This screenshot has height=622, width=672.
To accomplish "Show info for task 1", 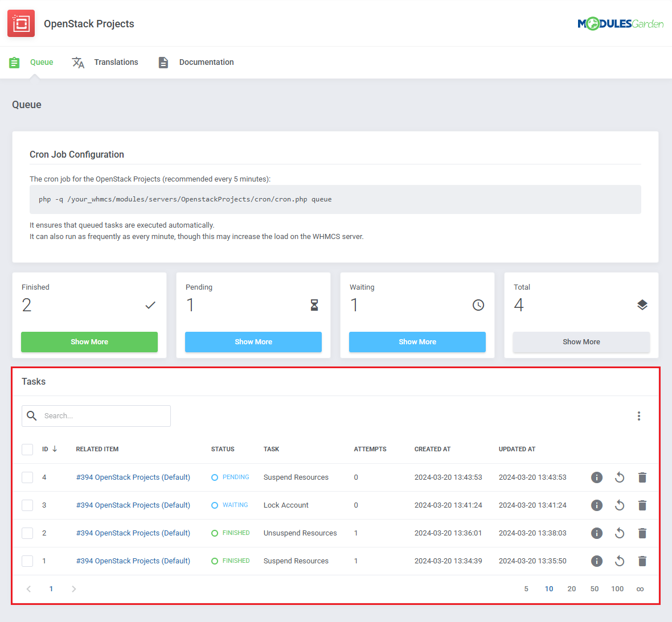I will pyautogui.click(x=597, y=561).
